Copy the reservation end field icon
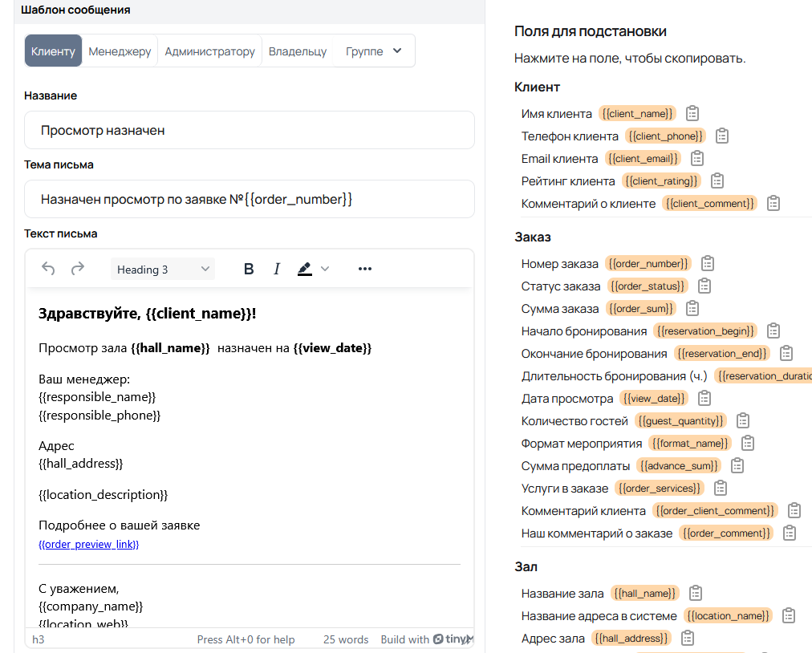 coord(786,353)
